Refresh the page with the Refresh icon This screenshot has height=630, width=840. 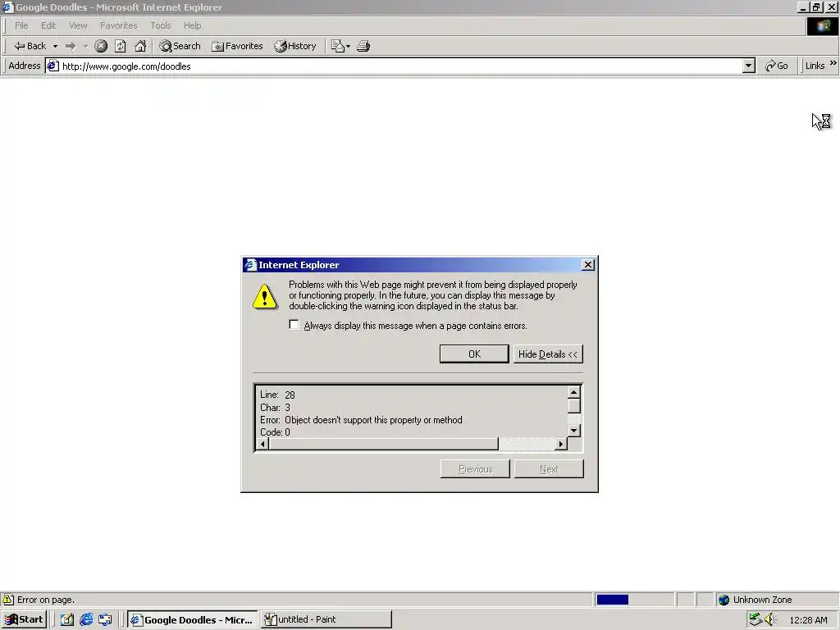click(x=121, y=46)
